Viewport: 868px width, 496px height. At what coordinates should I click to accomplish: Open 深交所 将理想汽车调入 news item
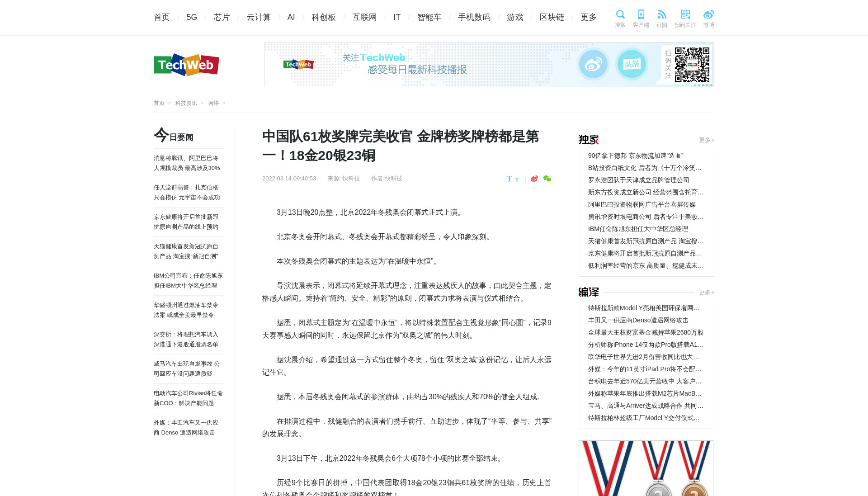click(186, 340)
